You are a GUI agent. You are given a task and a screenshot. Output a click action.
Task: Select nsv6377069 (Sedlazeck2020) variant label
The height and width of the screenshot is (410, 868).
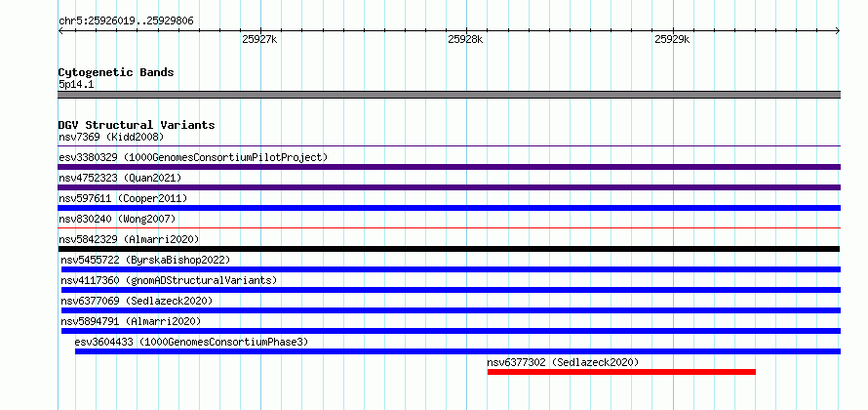click(x=137, y=301)
